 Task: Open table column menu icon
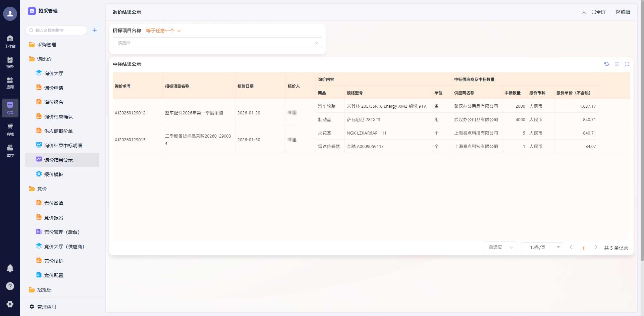617,64
